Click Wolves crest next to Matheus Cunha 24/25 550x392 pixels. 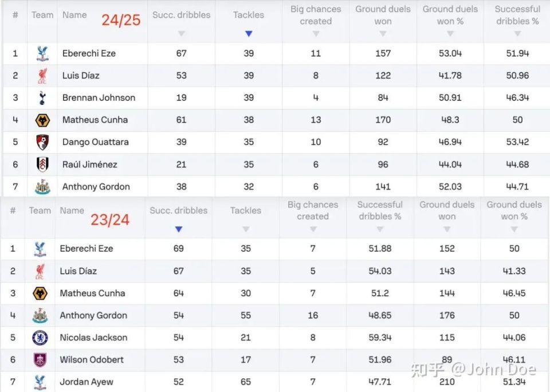[42, 120]
